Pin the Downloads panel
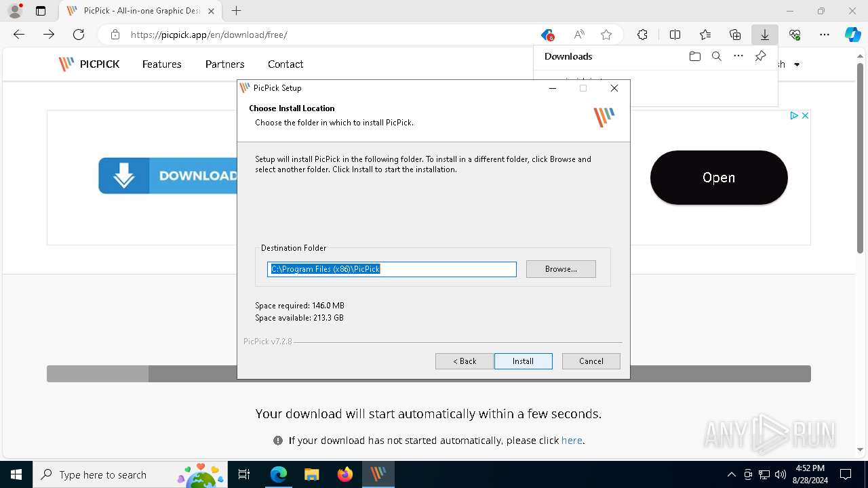The image size is (868, 488). click(761, 56)
